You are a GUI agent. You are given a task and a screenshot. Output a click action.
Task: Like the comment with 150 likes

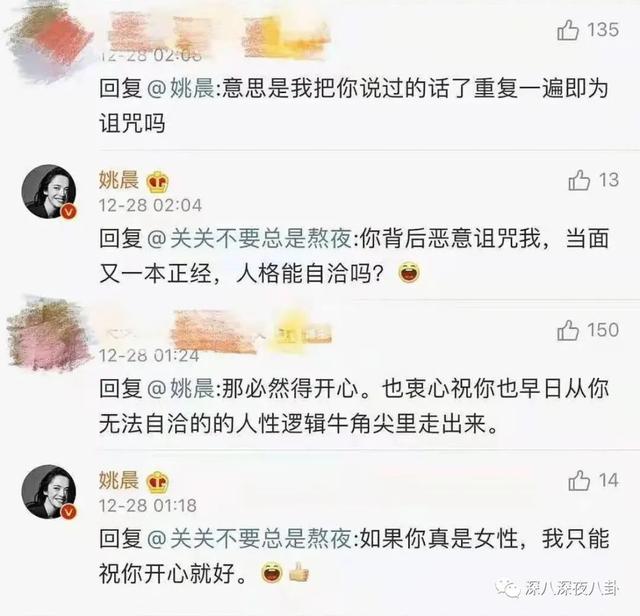tap(568, 330)
